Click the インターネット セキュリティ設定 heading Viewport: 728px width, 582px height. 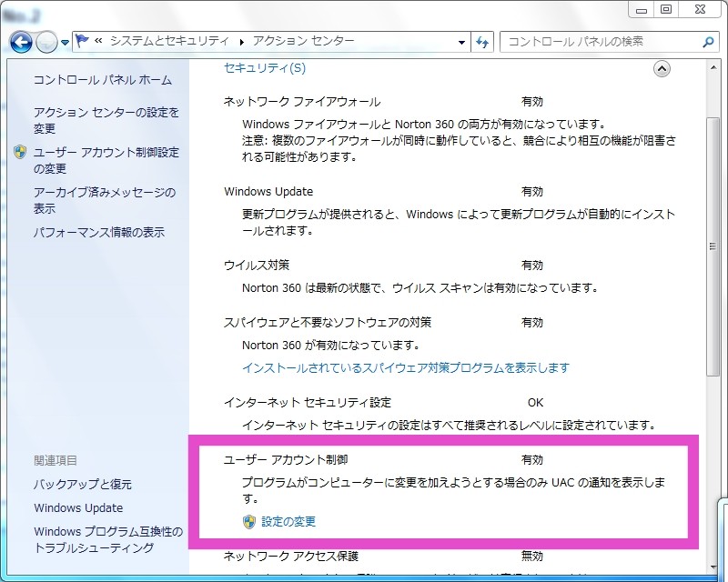[x=308, y=402]
